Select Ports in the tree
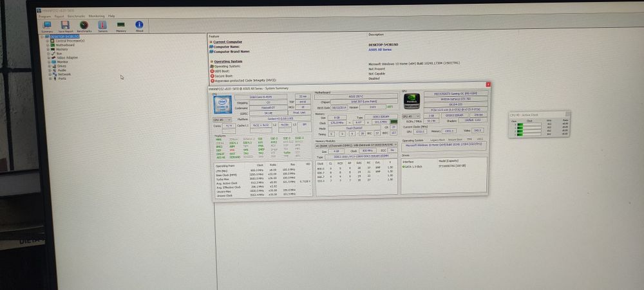 [62, 78]
